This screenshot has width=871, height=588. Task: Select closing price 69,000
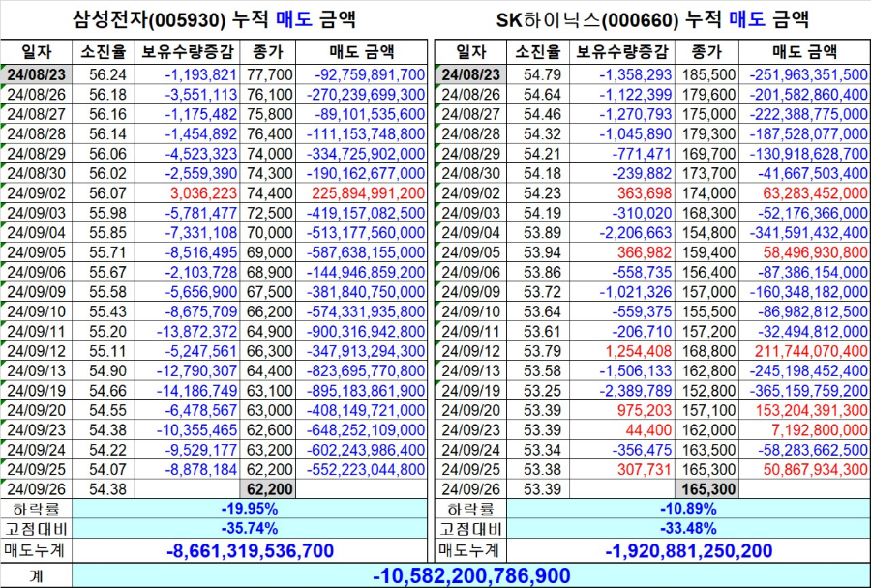coord(269,252)
